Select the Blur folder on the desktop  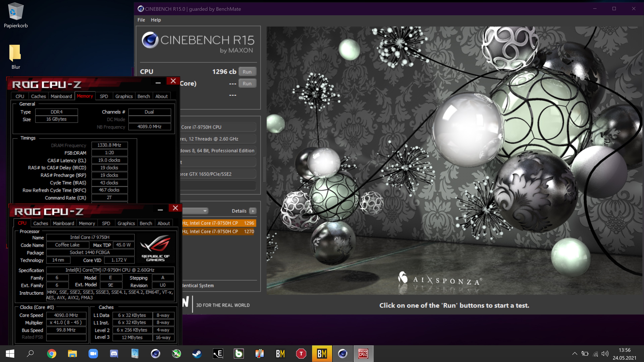15,57
